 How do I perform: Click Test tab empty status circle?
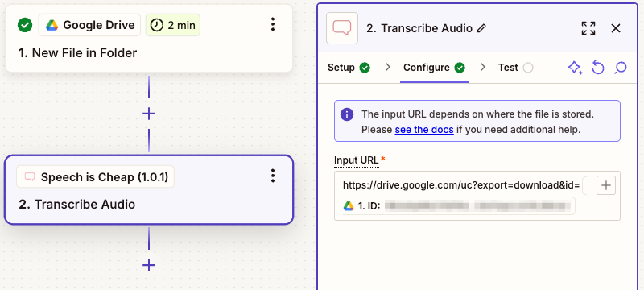click(528, 68)
